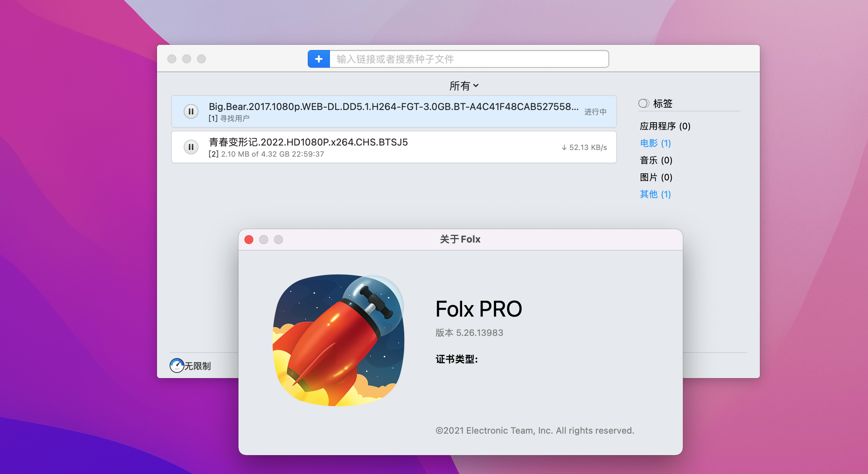Click the blue plus add-download button
The height and width of the screenshot is (474, 868).
318,59
